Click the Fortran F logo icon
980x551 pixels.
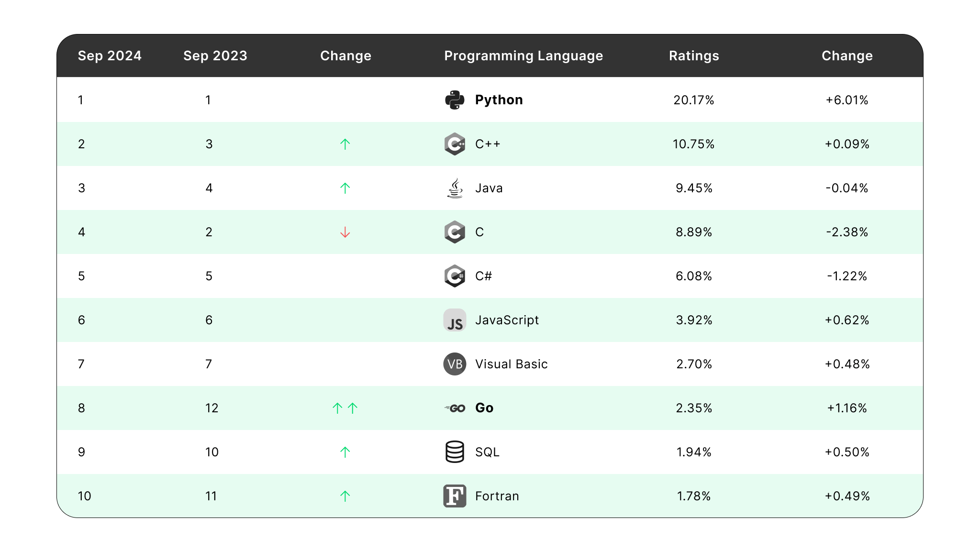455,496
